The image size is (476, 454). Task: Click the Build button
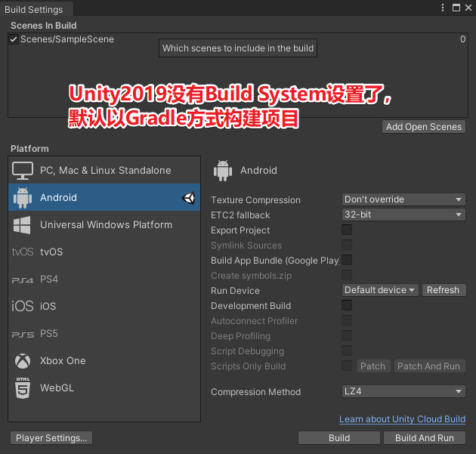pyautogui.click(x=339, y=438)
